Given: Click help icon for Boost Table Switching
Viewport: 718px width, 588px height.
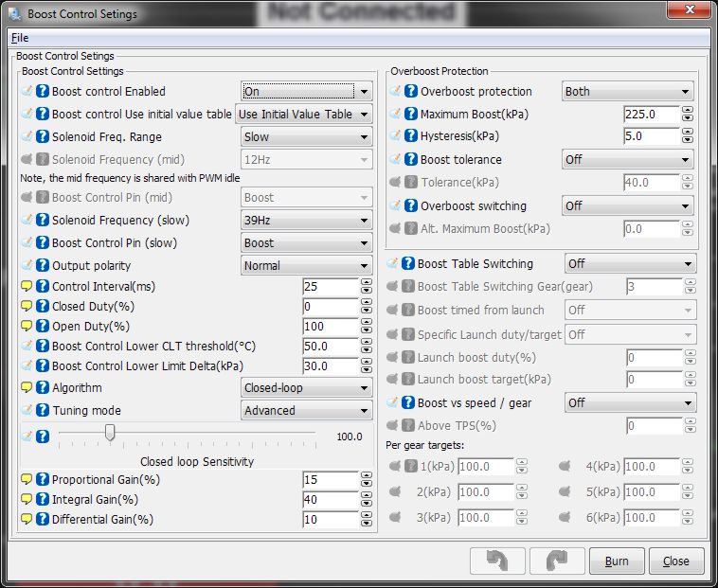Looking at the screenshot, I should click(408, 264).
